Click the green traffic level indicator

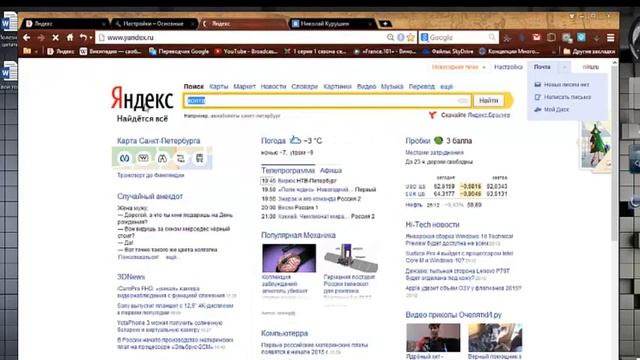pyautogui.click(x=438, y=140)
